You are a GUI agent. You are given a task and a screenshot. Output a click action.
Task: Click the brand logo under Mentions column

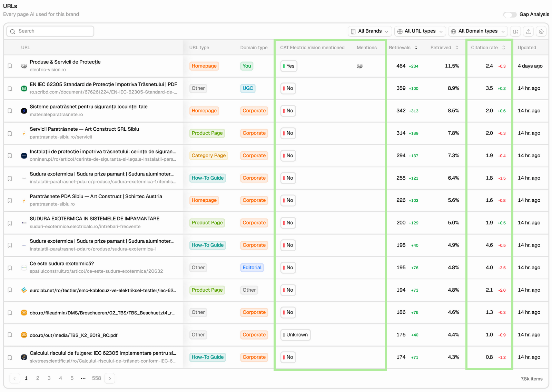tap(359, 66)
